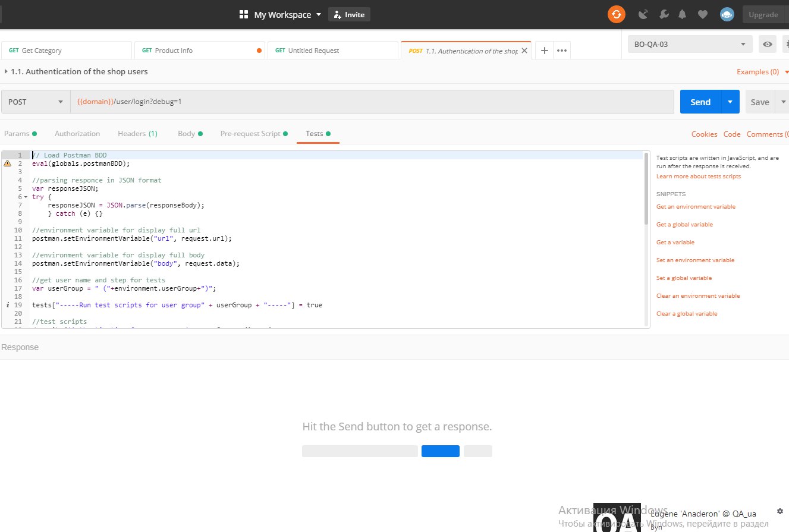Viewport: 789px width, 532px height.
Task: Insert Set a global variable snippet
Action: pyautogui.click(x=684, y=278)
